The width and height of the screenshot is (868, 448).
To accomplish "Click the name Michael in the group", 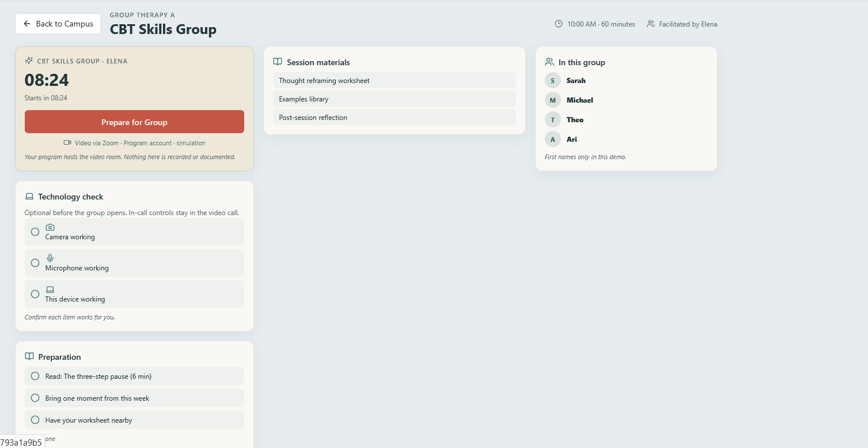I will [x=580, y=100].
